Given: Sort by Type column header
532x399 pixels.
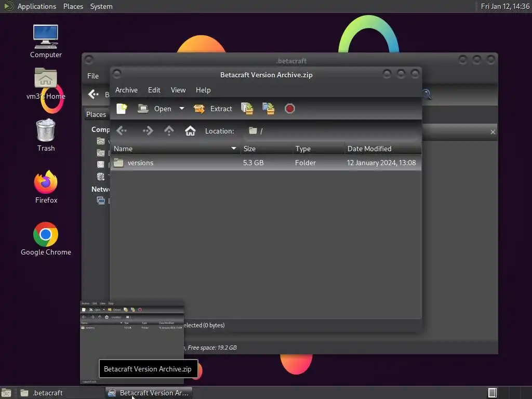Looking at the screenshot, I should [318, 149].
